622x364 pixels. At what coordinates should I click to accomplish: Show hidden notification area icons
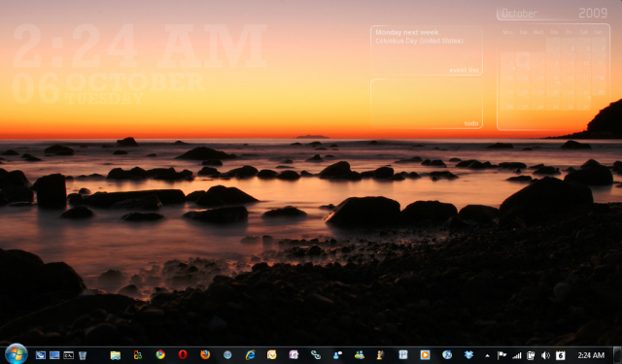(x=487, y=355)
